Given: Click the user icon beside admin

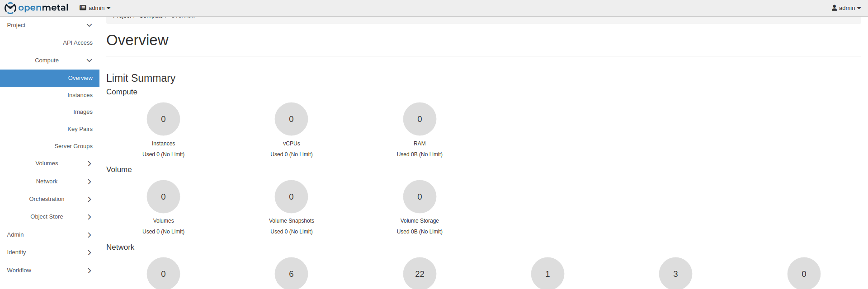Looking at the screenshot, I should 834,8.
